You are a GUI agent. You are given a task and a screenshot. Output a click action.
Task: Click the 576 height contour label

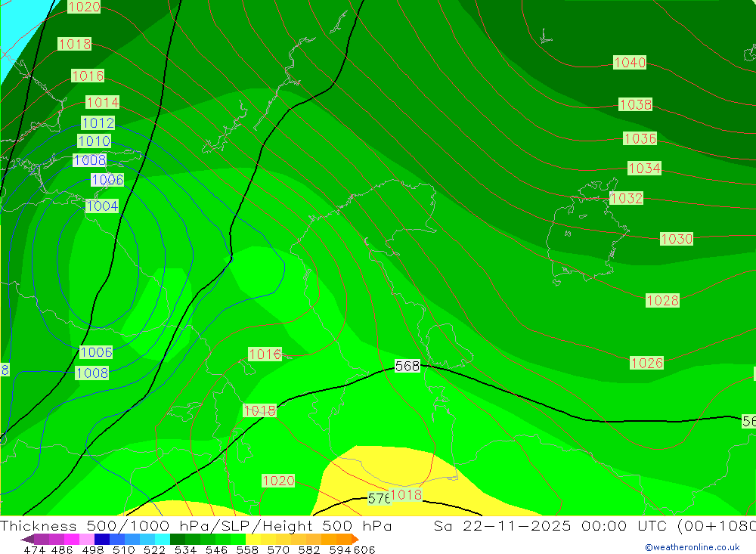pyautogui.click(x=379, y=498)
